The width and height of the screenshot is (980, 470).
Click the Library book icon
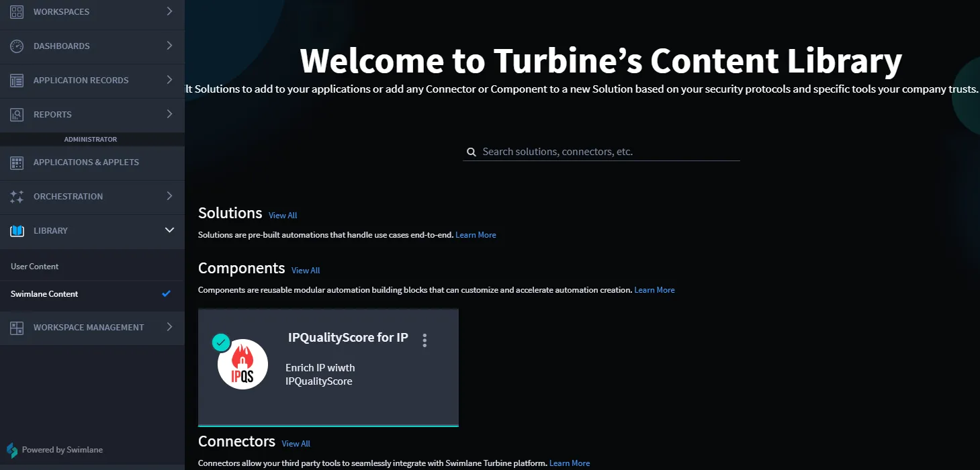(x=17, y=230)
